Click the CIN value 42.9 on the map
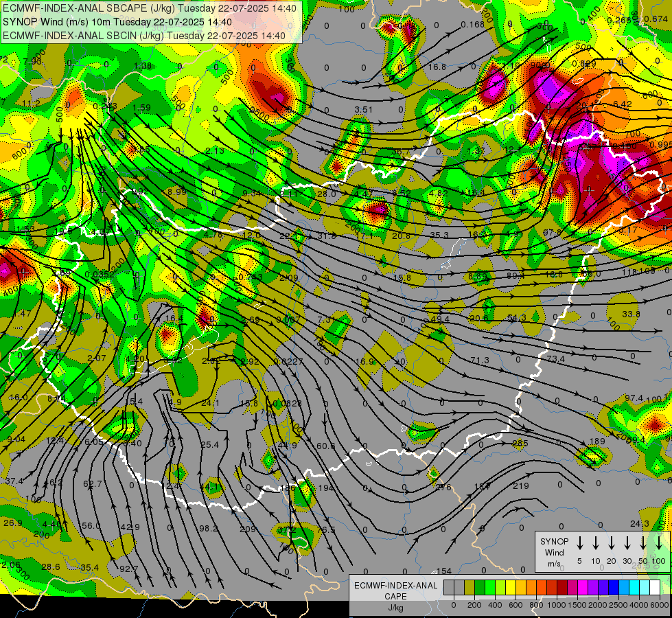 point(130,527)
